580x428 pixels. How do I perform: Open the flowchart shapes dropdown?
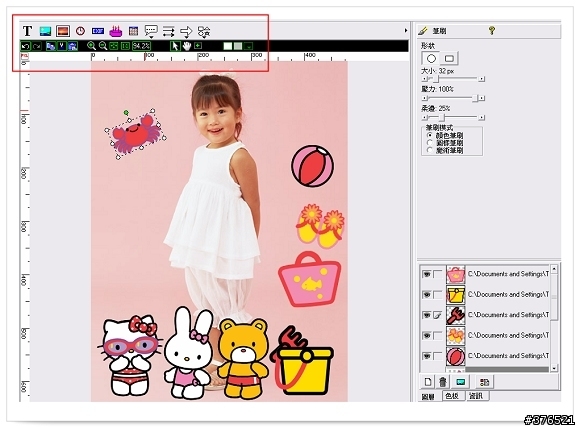(204, 32)
